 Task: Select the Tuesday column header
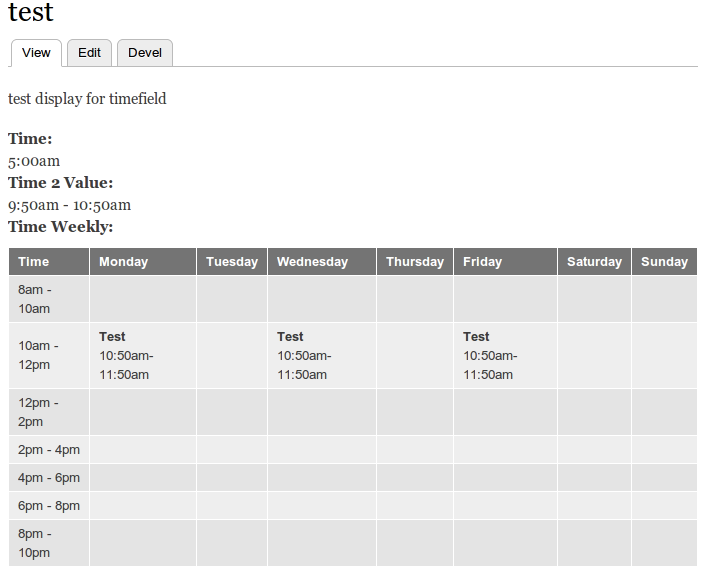pyautogui.click(x=232, y=262)
